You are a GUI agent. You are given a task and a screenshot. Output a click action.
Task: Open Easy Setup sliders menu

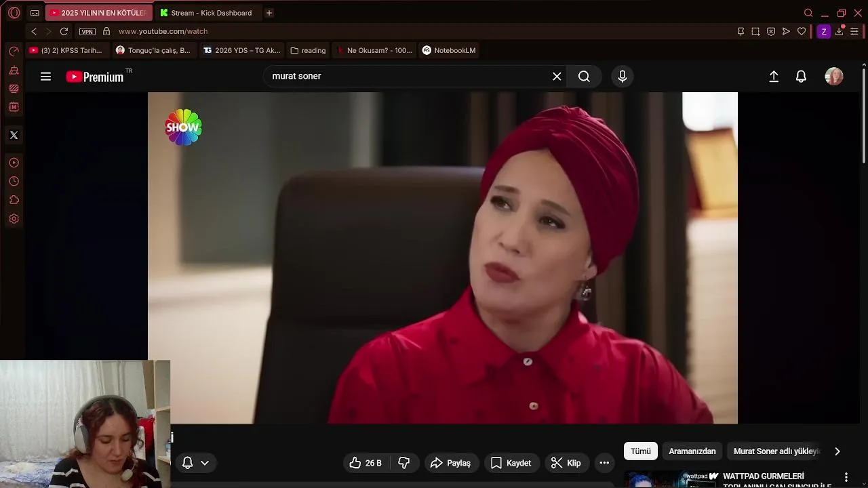pos(854,31)
